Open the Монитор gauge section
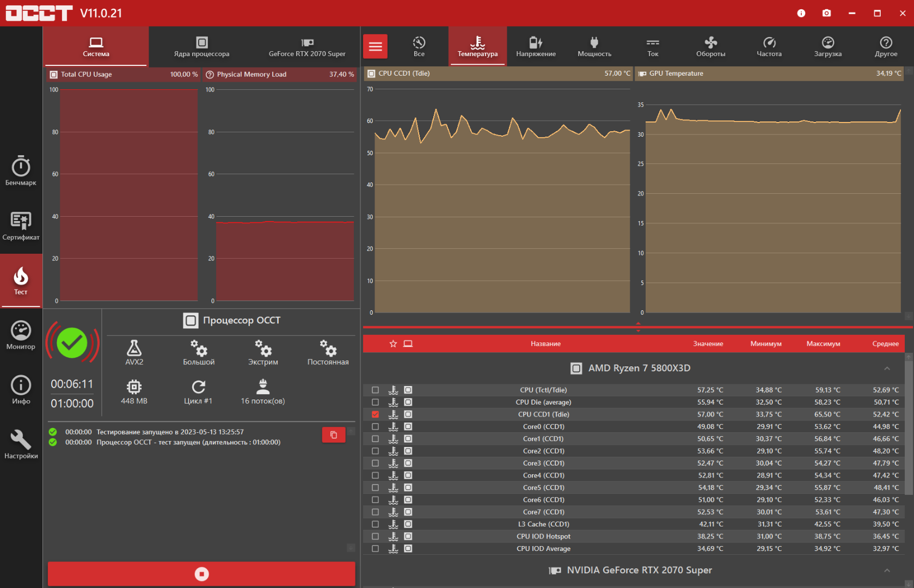 click(21, 335)
